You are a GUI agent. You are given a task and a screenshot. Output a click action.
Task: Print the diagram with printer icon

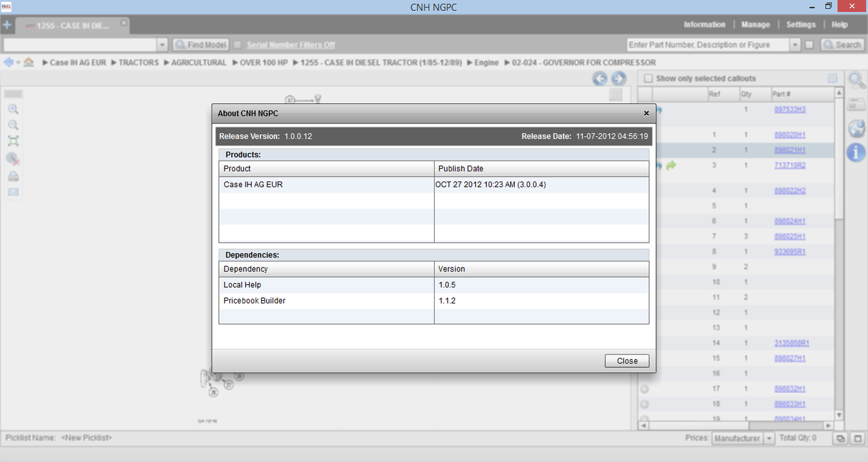pos(13,177)
